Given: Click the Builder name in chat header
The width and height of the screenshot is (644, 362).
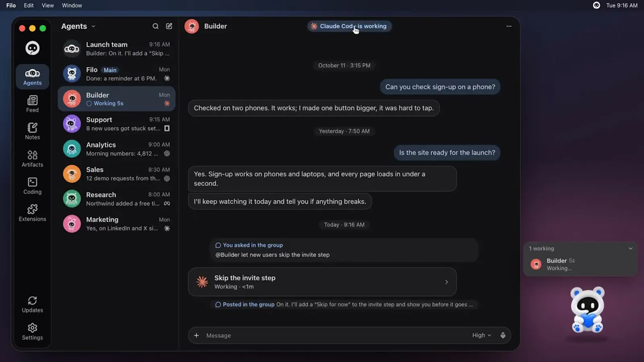Looking at the screenshot, I should coord(215,26).
